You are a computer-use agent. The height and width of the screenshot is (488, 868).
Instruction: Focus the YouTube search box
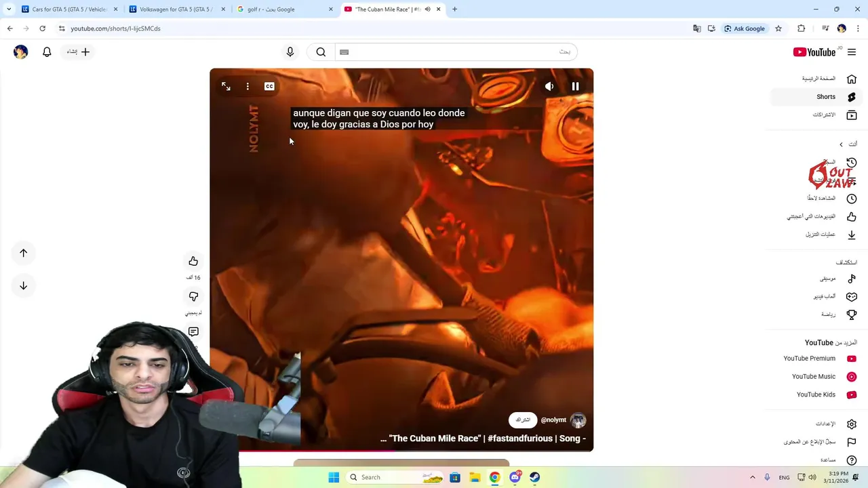click(x=456, y=52)
